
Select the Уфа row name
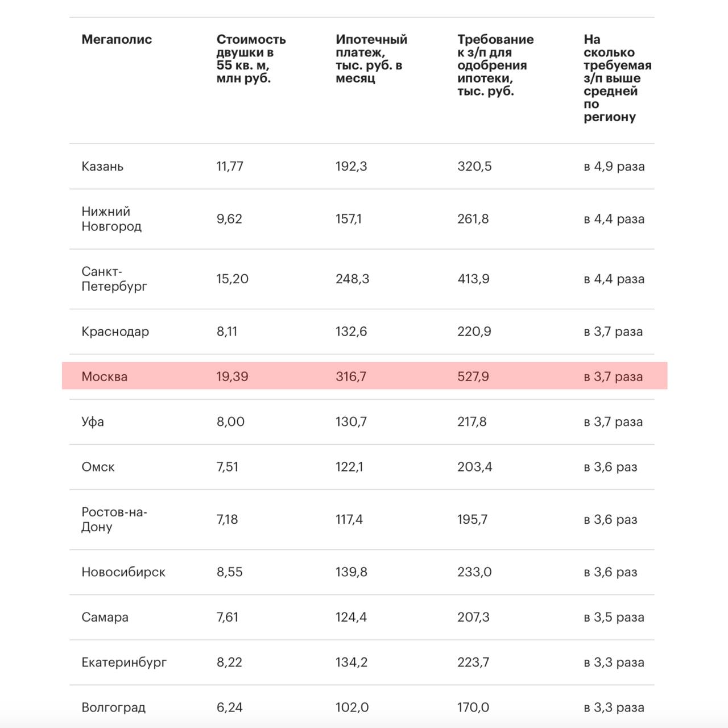(x=93, y=421)
